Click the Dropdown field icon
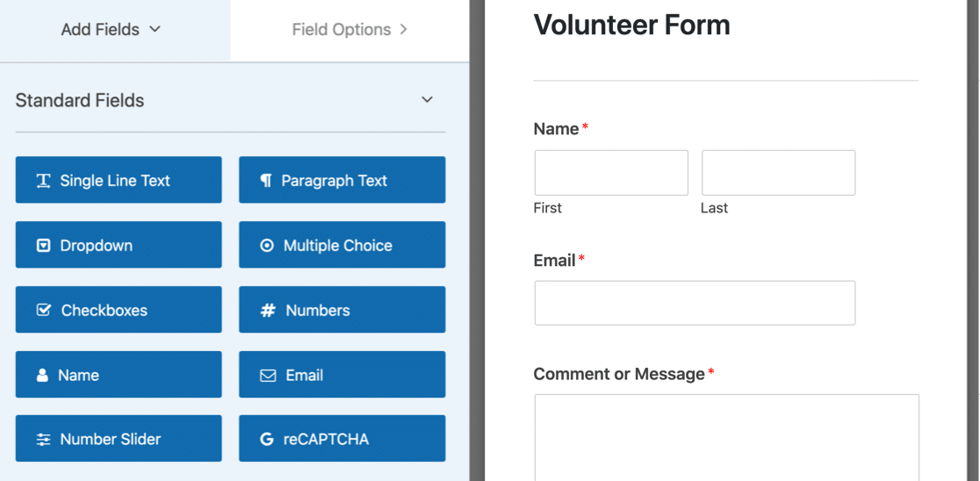Viewport: 980px width, 481px height. [43, 246]
